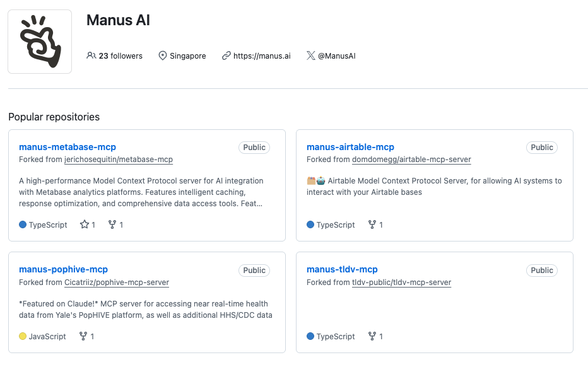Click the fork icon on manus-airtable-mcp
Viewport: 588px width, 367px height.
pos(372,224)
